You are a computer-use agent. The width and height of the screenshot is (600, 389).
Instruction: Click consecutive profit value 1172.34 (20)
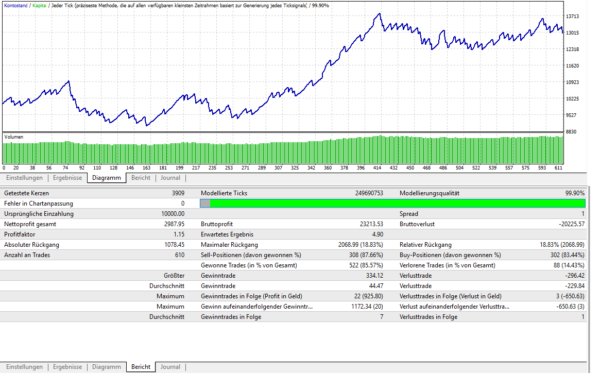coord(367,307)
